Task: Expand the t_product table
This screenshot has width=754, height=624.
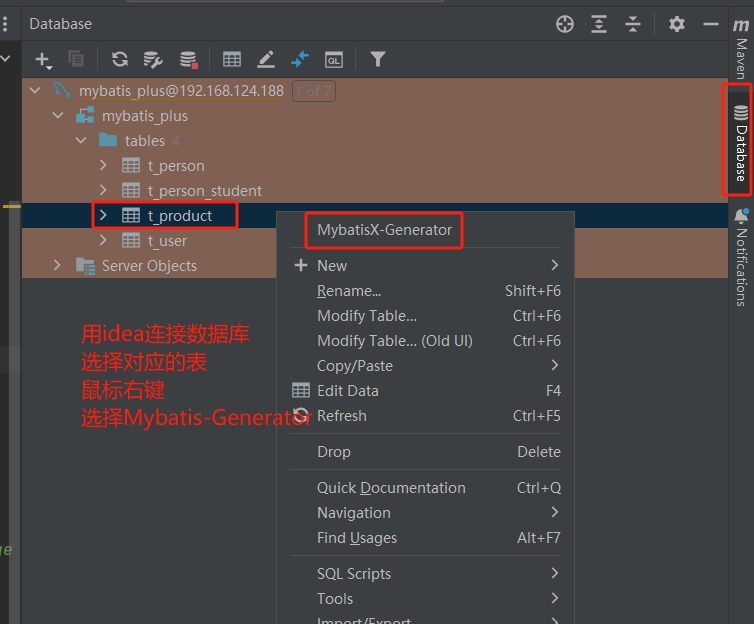Action: click(x=103, y=215)
